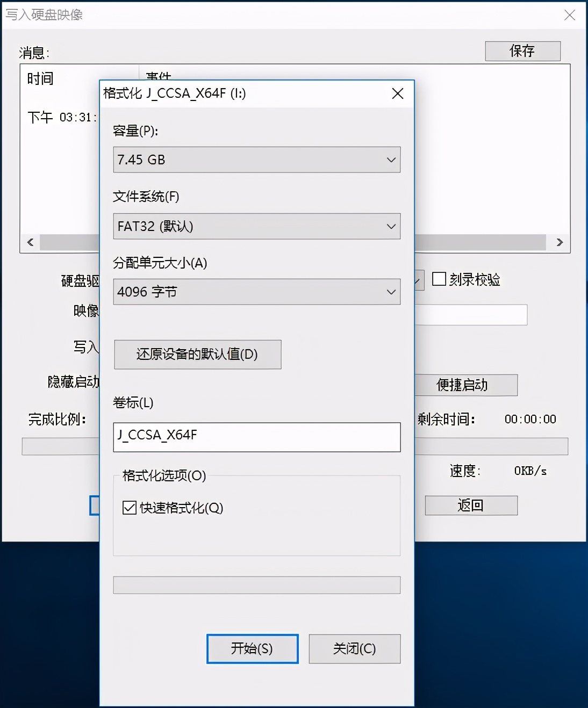Open the capacity dropdown showing 7.45 GB

pyautogui.click(x=256, y=160)
